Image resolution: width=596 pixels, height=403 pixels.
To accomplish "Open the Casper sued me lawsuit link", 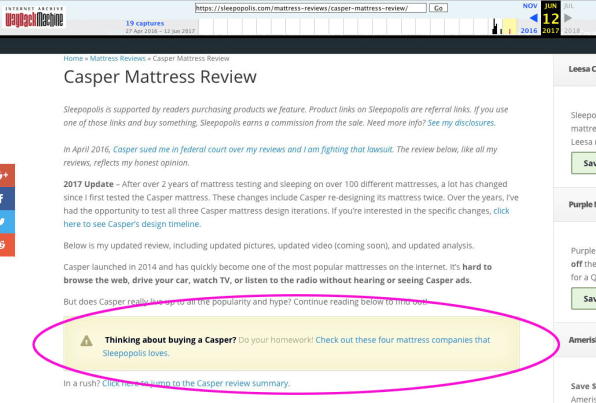I will 253,149.
